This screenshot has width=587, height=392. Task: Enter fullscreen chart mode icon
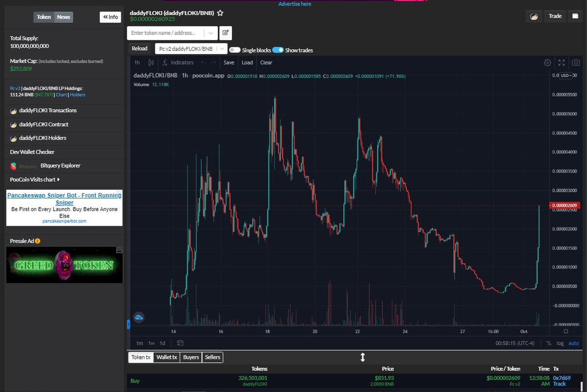click(x=562, y=63)
